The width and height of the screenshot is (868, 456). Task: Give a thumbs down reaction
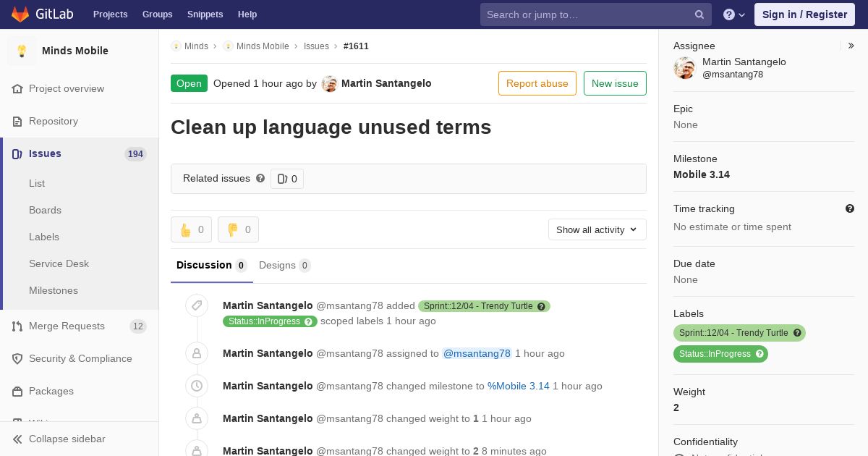(238, 229)
